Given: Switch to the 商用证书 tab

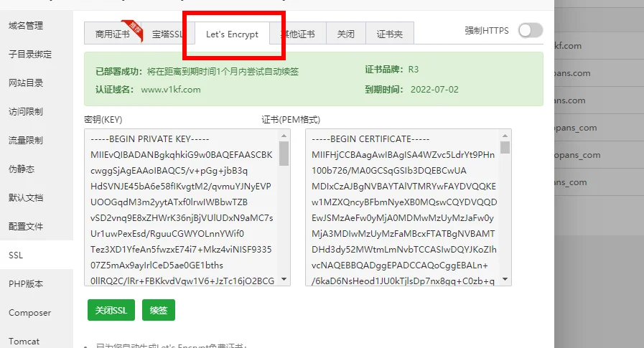Looking at the screenshot, I should [113, 34].
